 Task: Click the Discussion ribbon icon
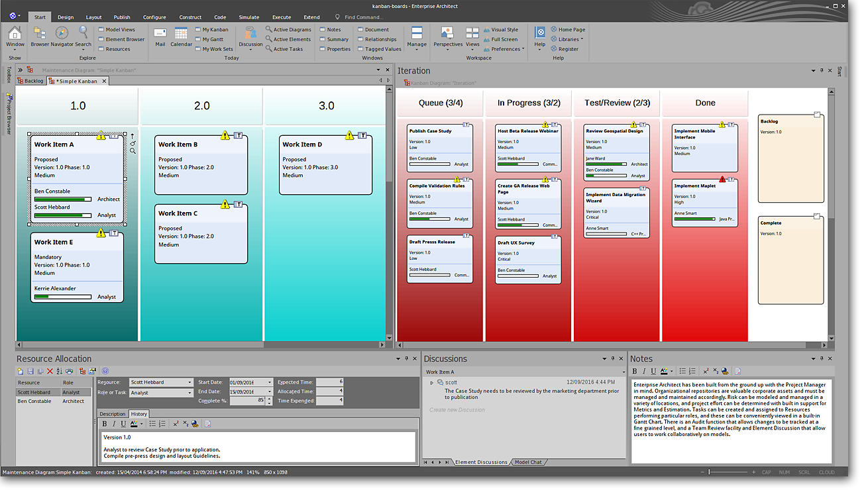[x=250, y=33]
